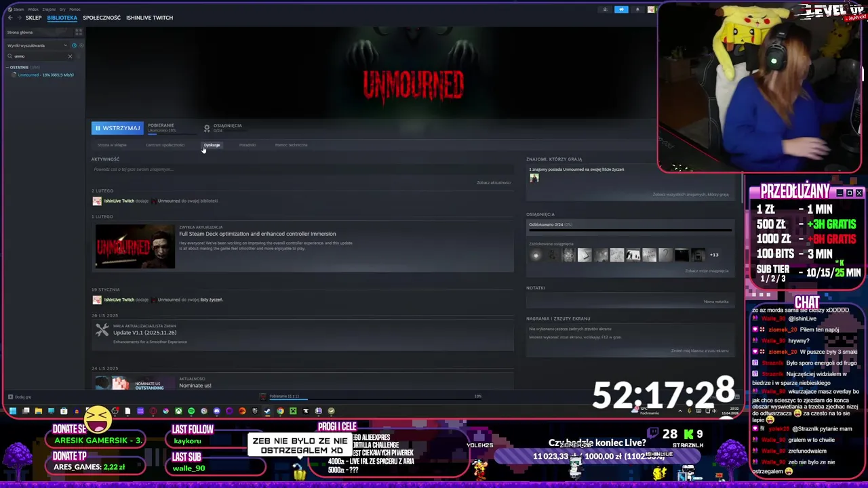This screenshot has height=488, width=868.
Task: Open the SPOŁECZNOŚĆ tab
Action: point(102,18)
